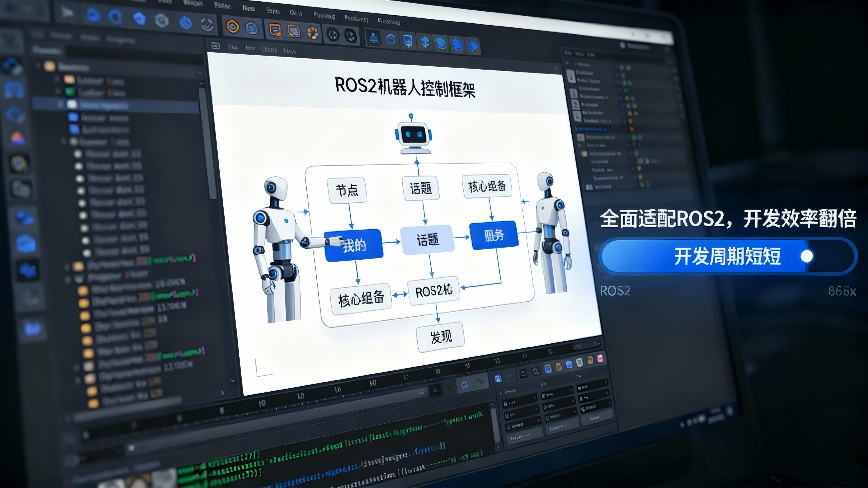Viewport: 868px width, 488px height.
Task: Click the dark circular refresh icon in toolbar
Action: pos(333,35)
